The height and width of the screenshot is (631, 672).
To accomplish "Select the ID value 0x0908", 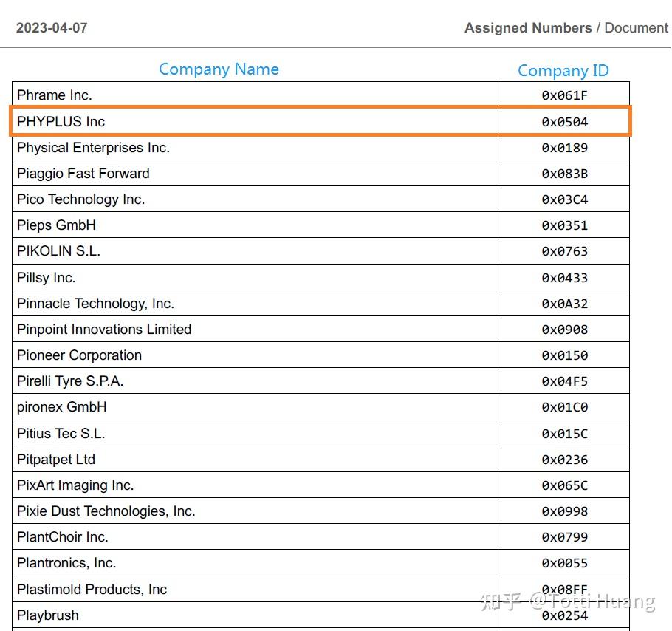I will pos(564,330).
